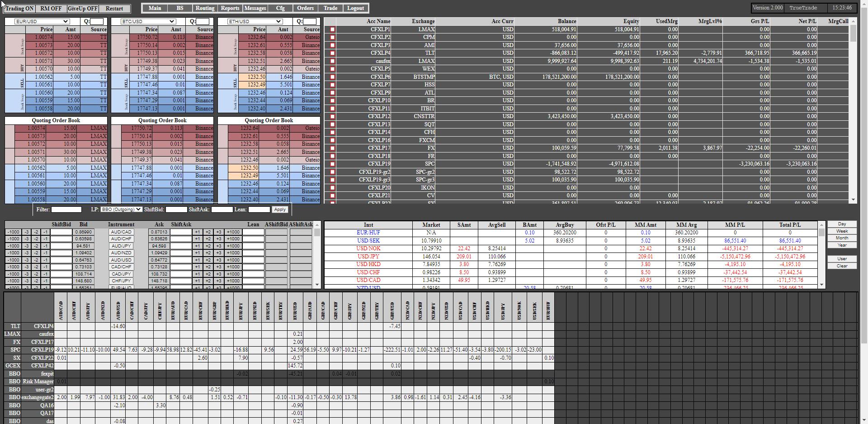Select the caufex account checkbox
Screen dimensions: 868x424
(332, 61)
